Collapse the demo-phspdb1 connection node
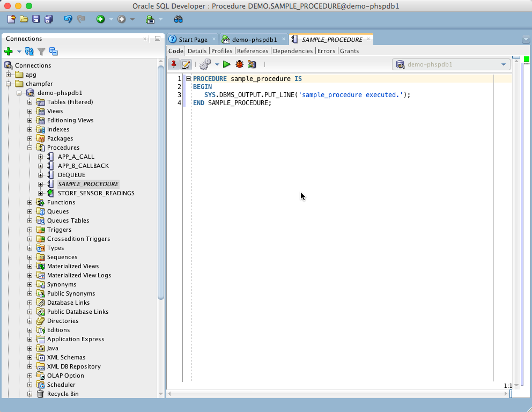The height and width of the screenshot is (412, 532). (19, 93)
